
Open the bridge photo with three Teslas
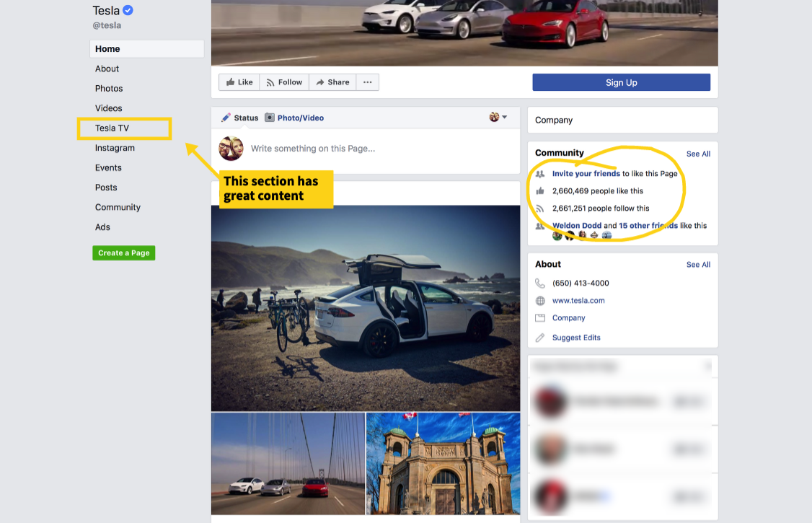288,463
